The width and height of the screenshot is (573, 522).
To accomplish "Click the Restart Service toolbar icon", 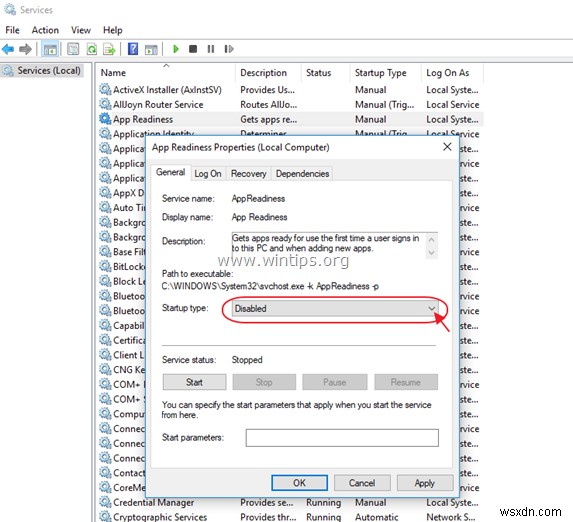I will (229, 49).
